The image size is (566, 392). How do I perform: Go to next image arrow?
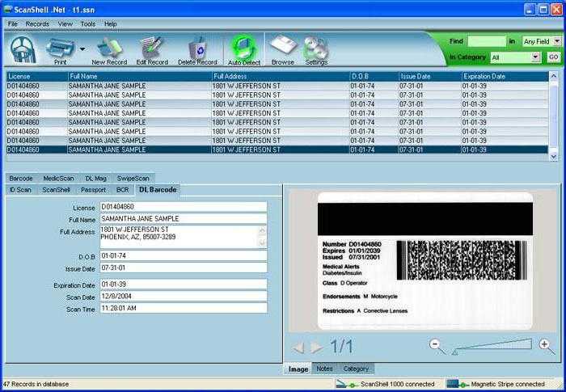tap(317, 348)
